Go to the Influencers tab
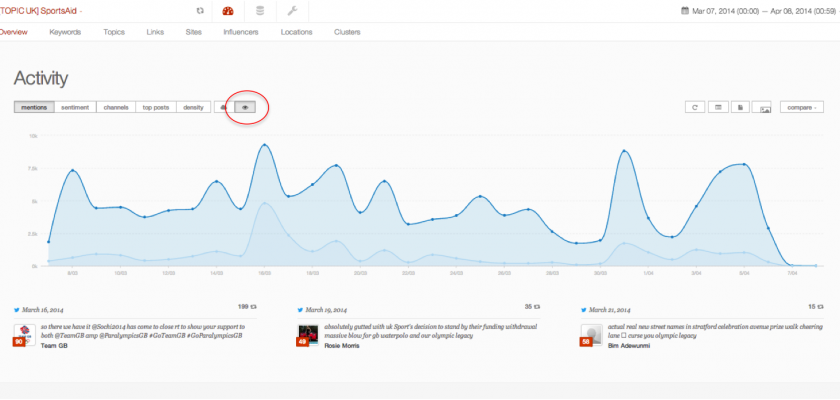 coord(240,32)
